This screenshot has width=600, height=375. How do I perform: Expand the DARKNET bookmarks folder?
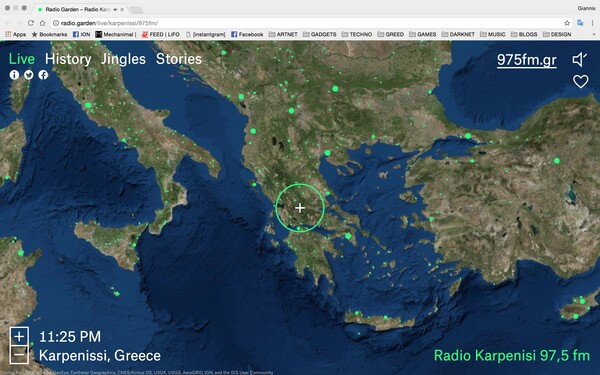coord(458,34)
